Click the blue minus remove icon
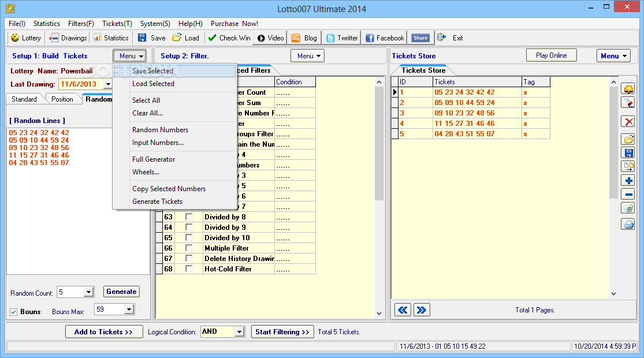644x358 pixels. (x=628, y=194)
